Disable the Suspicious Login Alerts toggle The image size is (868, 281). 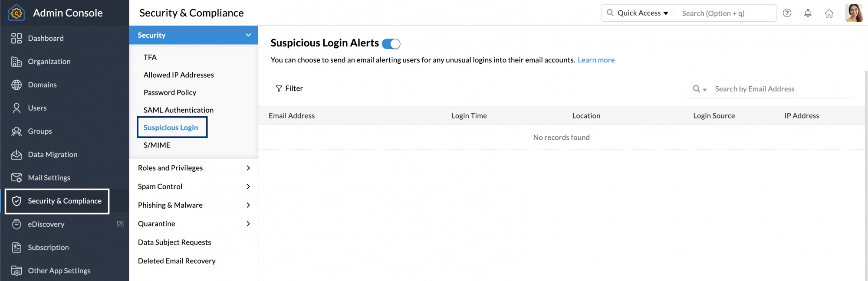click(391, 44)
